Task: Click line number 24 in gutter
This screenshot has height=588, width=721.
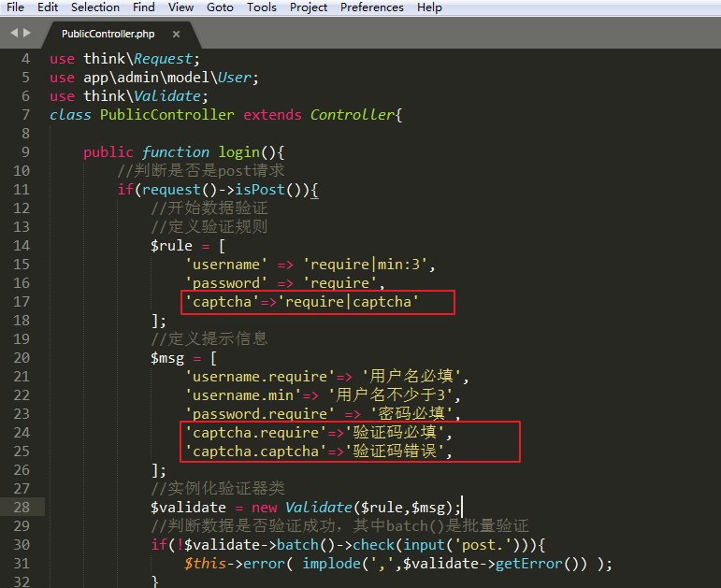Action: [22, 433]
